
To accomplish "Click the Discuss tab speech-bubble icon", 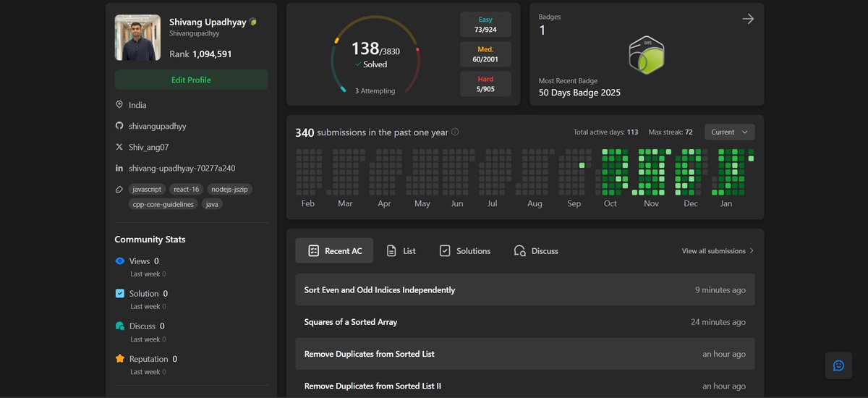I will click(520, 251).
